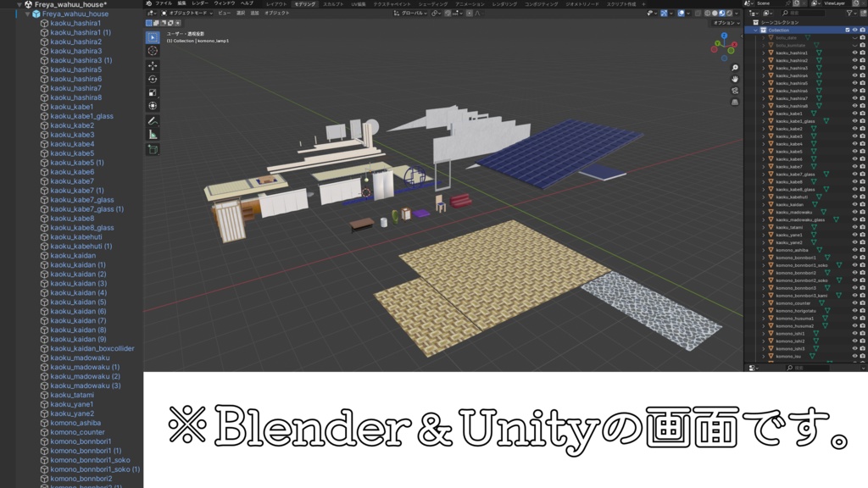The image size is (868, 488).
Task: Select the Scale tool in Blender toolbar
Action: click(x=153, y=92)
